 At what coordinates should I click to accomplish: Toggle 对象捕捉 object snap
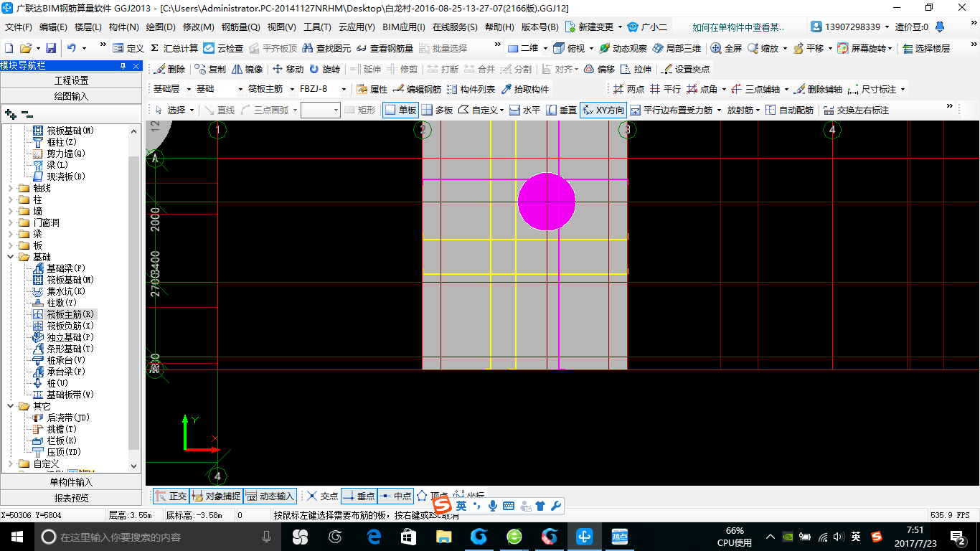216,496
